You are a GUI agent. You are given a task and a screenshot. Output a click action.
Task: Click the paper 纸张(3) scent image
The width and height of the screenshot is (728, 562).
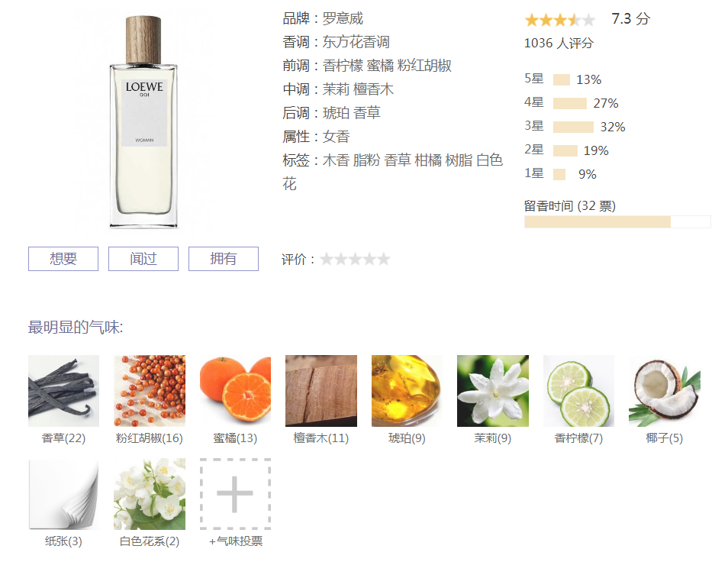coord(63,494)
